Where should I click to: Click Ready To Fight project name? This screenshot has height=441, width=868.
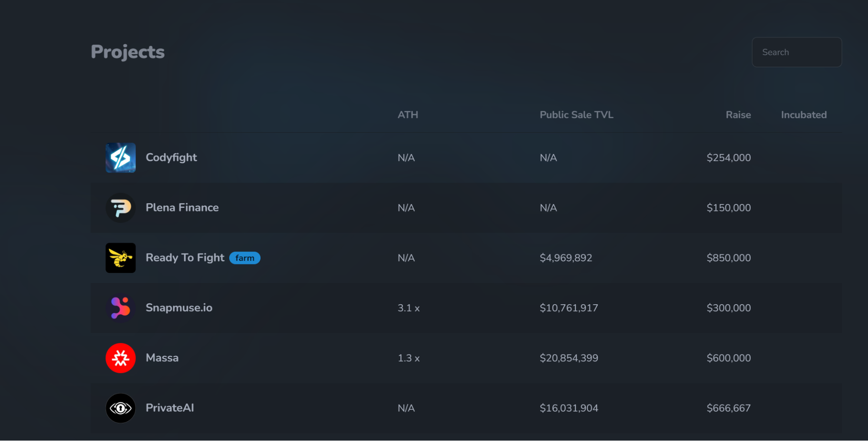[x=185, y=257]
